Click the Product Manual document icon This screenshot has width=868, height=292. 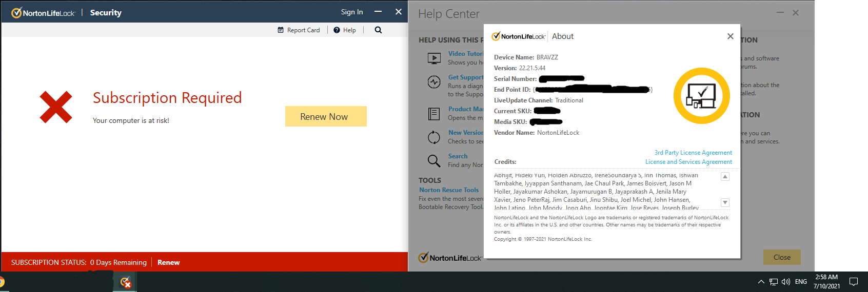click(434, 114)
